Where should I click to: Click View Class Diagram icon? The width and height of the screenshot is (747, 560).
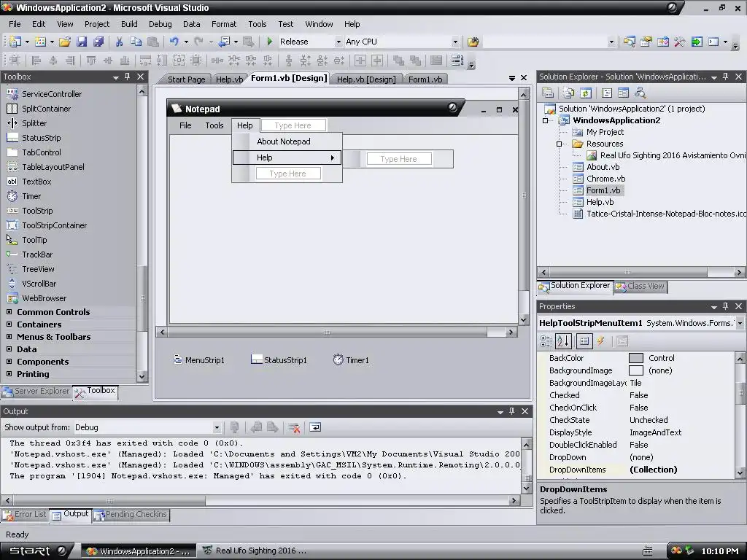click(x=640, y=93)
